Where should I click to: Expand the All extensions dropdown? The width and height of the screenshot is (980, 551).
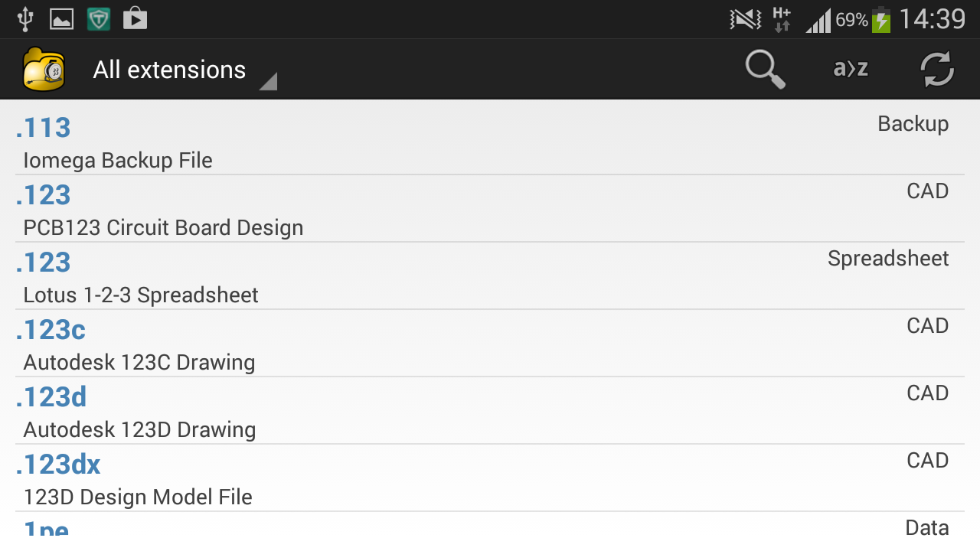point(170,70)
